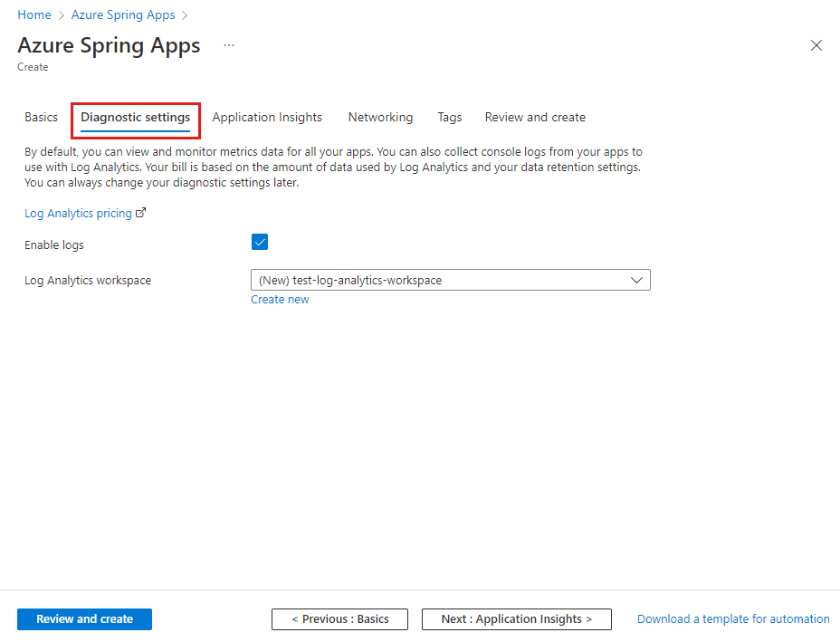Click the external link icon beside Log Analytics pricing
The width and height of the screenshot is (840, 642).
(x=140, y=214)
